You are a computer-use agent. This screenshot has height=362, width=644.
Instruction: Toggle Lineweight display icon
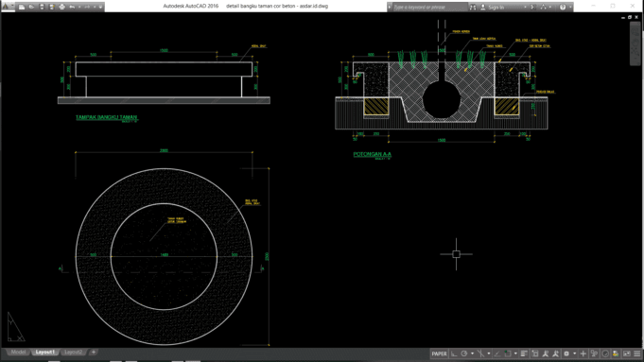point(524,353)
